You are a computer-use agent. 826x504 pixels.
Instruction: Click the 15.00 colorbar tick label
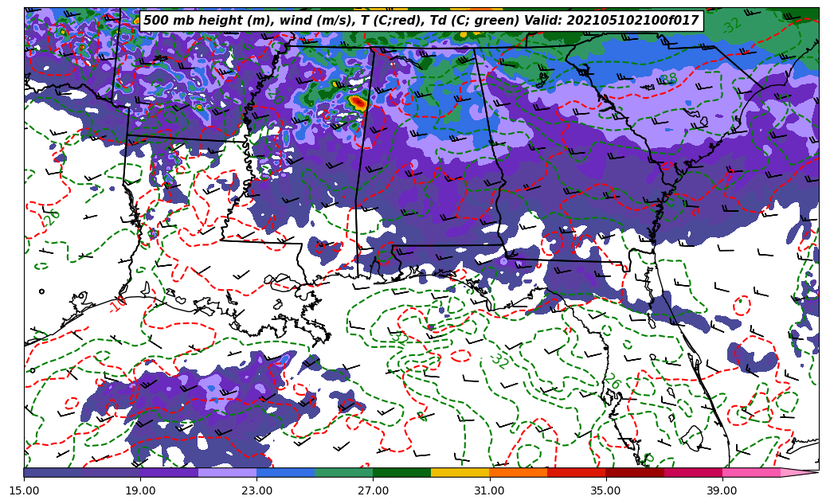(24, 490)
